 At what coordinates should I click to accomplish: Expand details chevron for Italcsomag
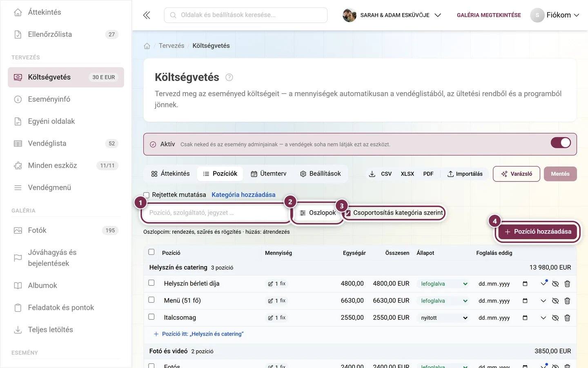[x=543, y=318]
